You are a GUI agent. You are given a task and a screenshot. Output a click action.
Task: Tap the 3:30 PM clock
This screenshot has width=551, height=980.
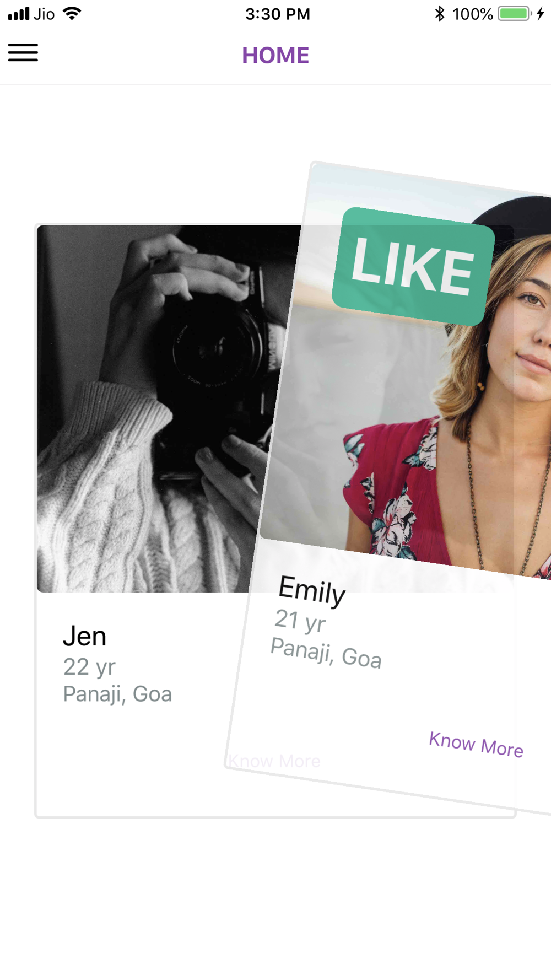(x=278, y=14)
